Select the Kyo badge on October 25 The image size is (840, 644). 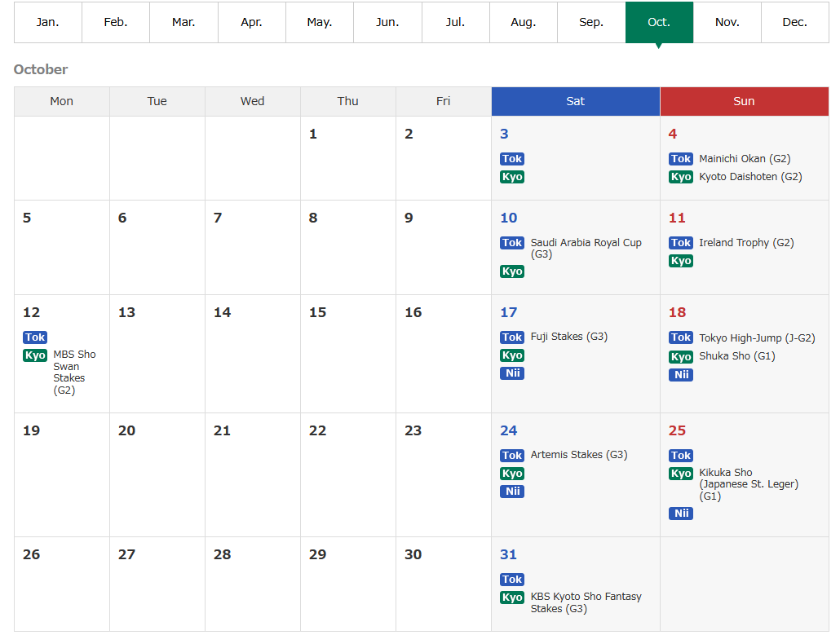click(x=681, y=474)
